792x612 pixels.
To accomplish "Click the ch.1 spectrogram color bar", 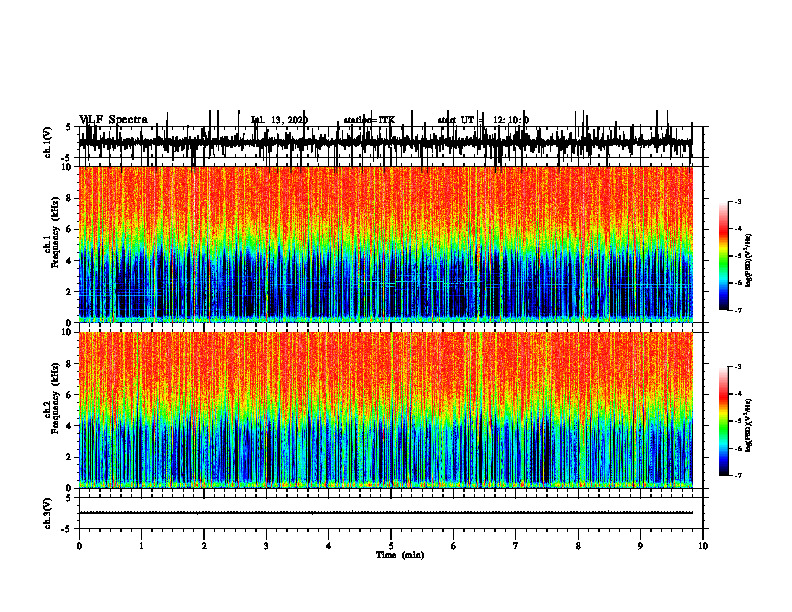I will click(x=723, y=256).
